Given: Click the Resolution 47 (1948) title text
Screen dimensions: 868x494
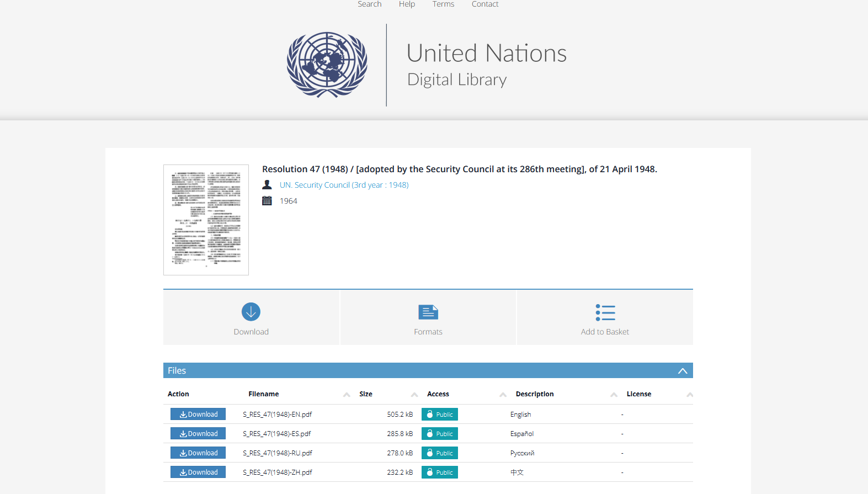Looking at the screenshot, I should pyautogui.click(x=460, y=169).
